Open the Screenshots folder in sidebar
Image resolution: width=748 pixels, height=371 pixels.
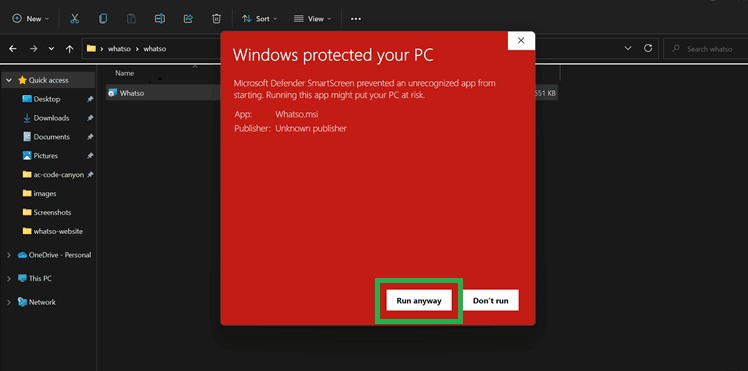(52, 212)
